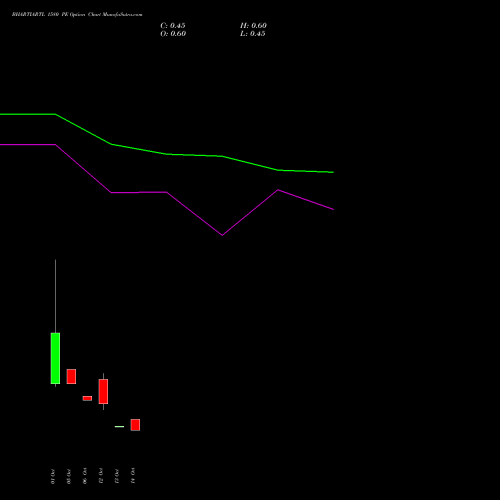The width and height of the screenshot is (500, 500).
Task: Select the red candle right of the green candle
Action: (71, 376)
